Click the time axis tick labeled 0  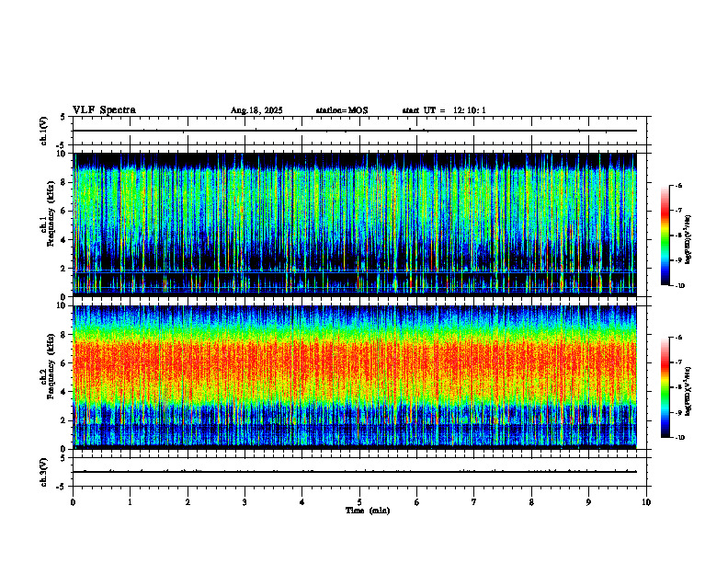(73, 502)
